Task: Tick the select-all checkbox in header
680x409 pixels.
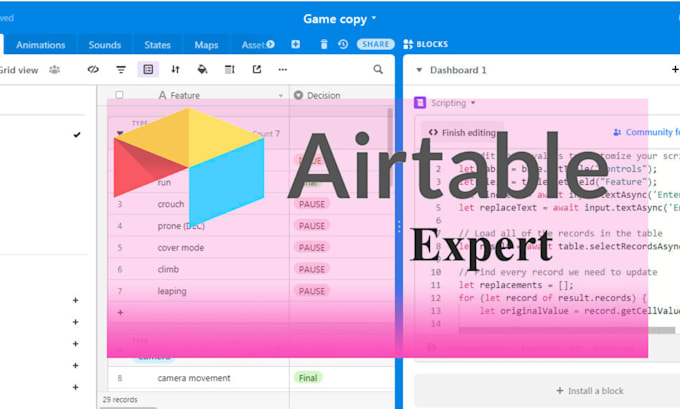Action: click(119, 95)
